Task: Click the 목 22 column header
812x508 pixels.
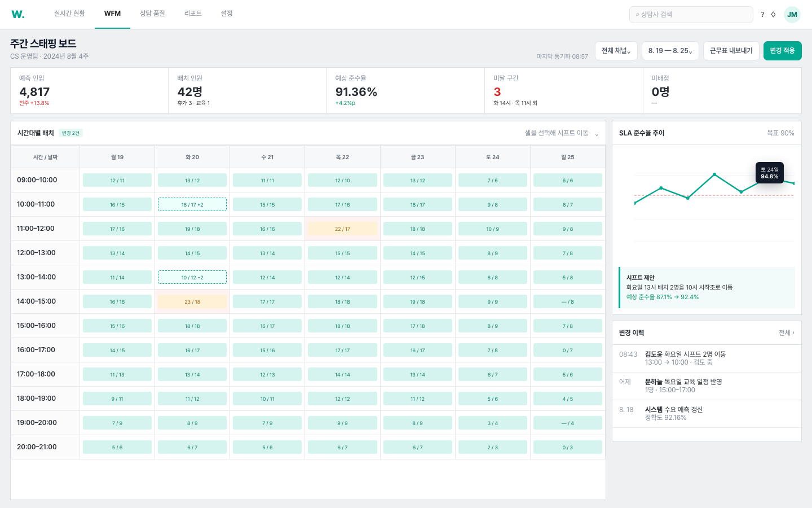Action: (x=342, y=157)
